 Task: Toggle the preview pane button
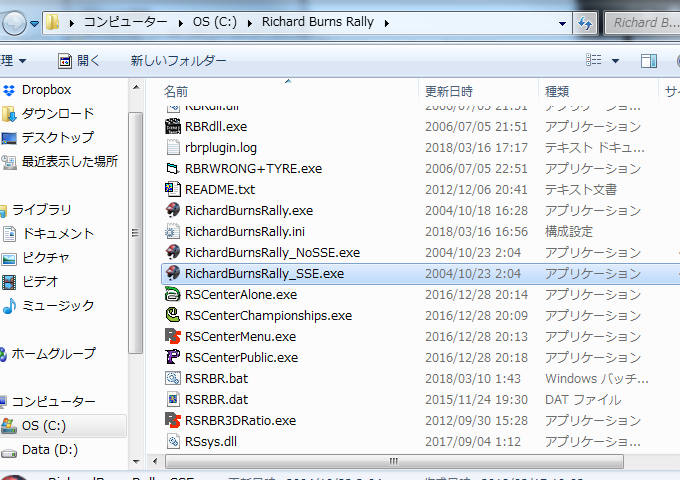coord(649,61)
